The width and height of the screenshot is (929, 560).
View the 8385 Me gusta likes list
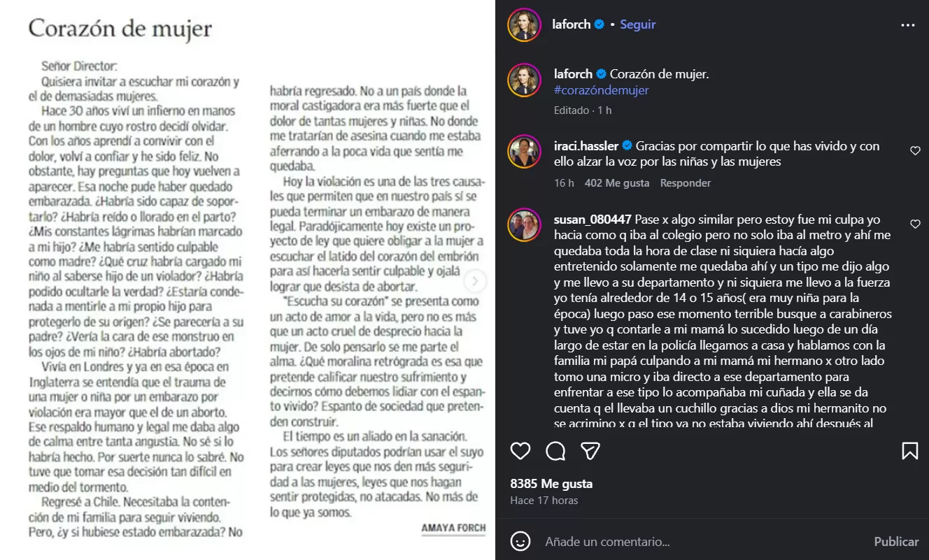point(551,484)
